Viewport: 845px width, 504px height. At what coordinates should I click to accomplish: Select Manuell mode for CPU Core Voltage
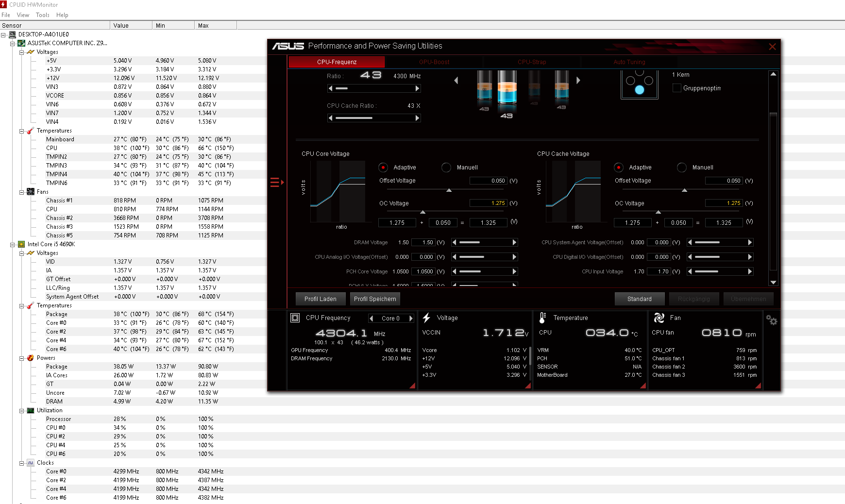click(446, 168)
